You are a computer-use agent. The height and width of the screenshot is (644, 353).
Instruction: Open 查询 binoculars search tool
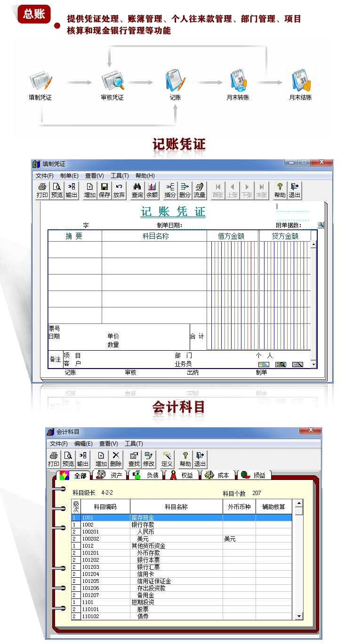click(x=137, y=190)
